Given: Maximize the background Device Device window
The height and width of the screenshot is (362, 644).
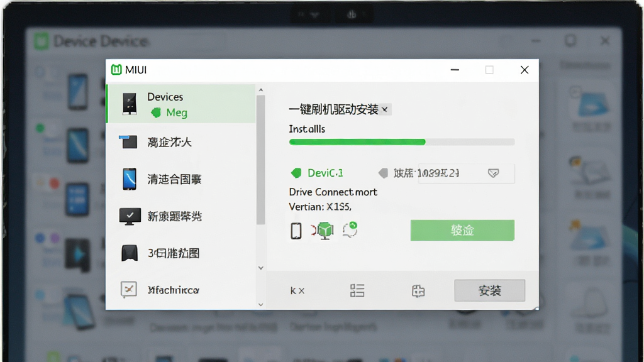Looking at the screenshot, I should [x=570, y=41].
